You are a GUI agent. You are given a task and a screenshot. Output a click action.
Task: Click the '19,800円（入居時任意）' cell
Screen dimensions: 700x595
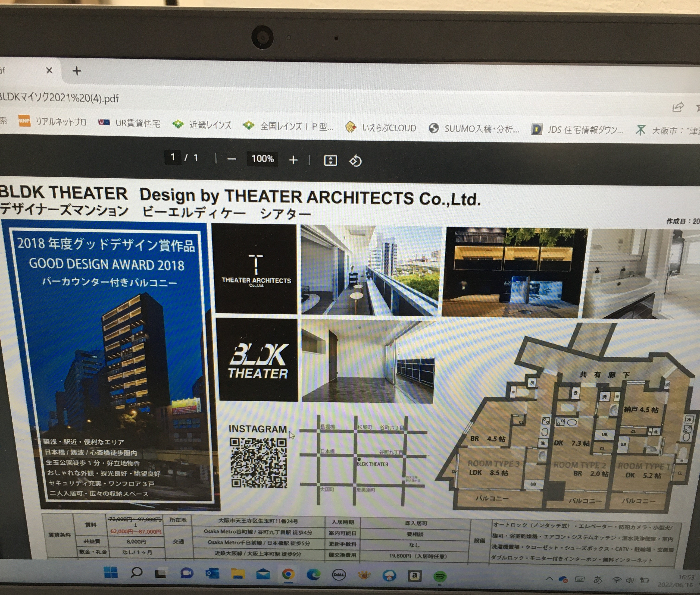[x=418, y=556]
